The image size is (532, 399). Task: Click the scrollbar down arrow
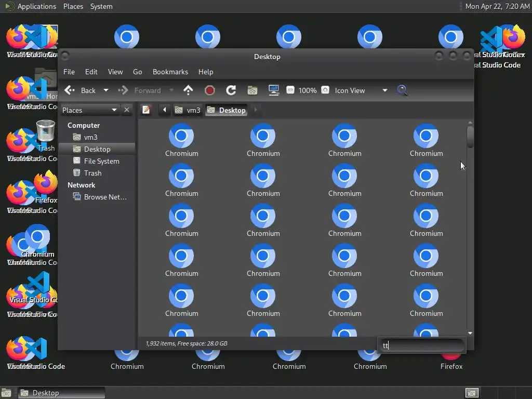click(470, 333)
